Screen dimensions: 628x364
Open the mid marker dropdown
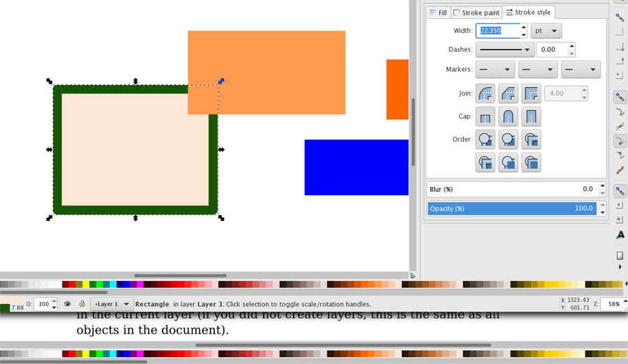[x=538, y=70]
